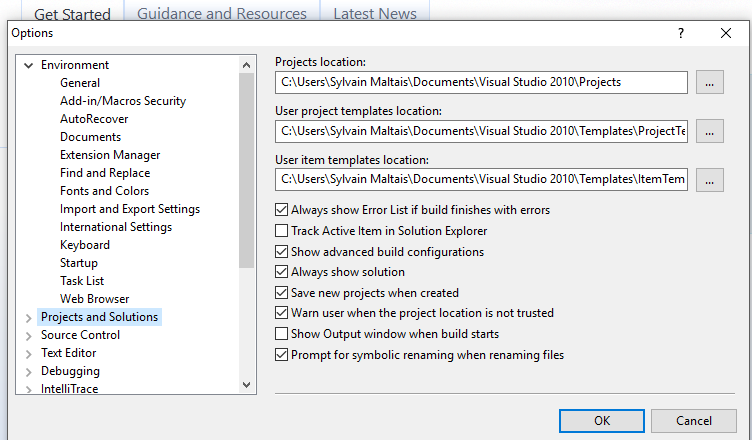Click tree scrollbar up arrow

tap(247, 66)
